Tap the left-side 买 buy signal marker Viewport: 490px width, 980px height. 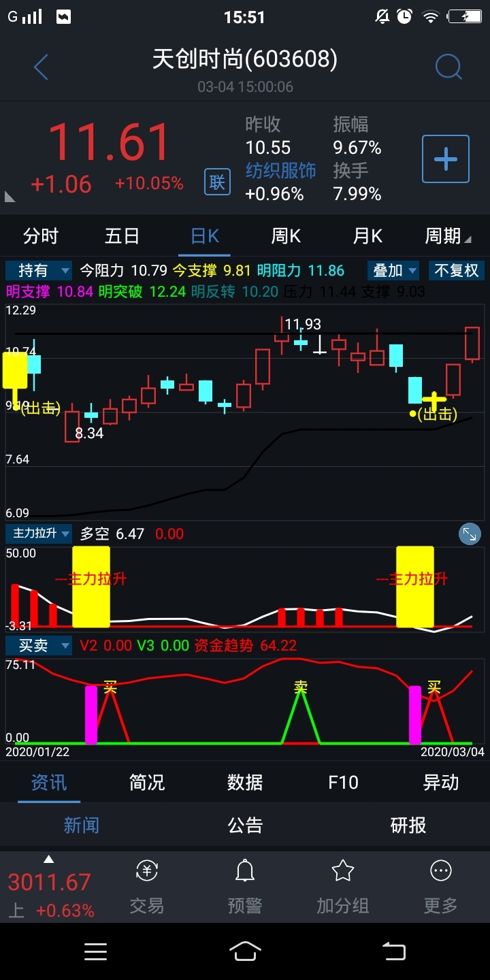point(110,687)
